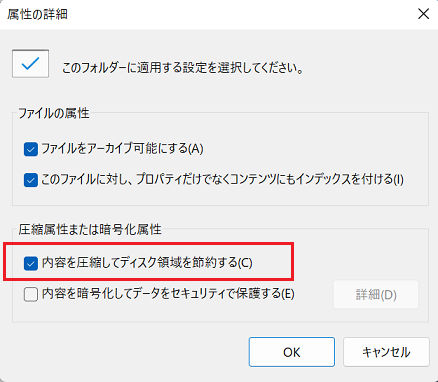Click the キャンセル button
Screen dimensions: 438x382
pos(386,352)
